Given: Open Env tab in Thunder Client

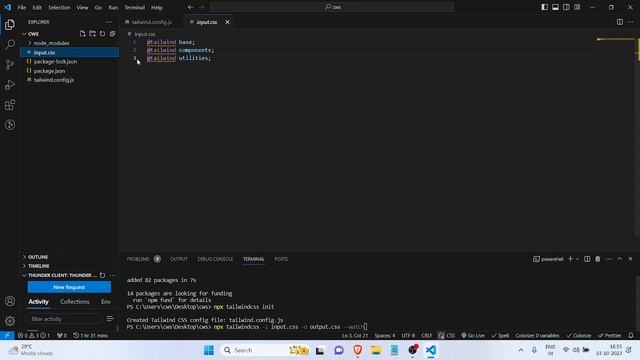Looking at the screenshot, I should [x=106, y=302].
